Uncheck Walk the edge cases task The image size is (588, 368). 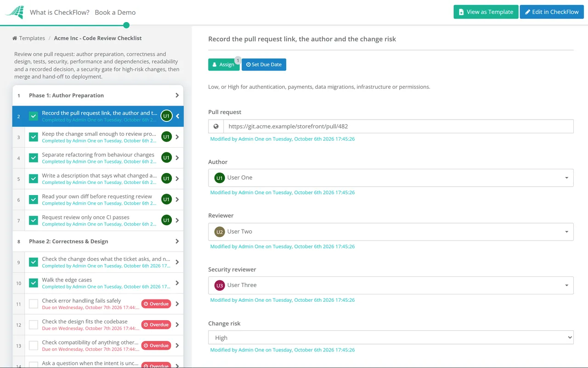pyautogui.click(x=34, y=283)
